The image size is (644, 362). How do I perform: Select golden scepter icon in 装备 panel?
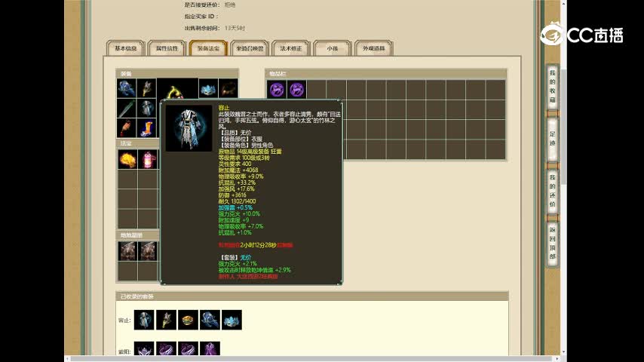coord(146,88)
